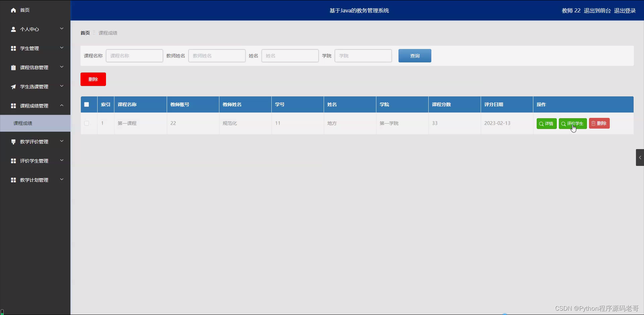The image size is (644, 315).
Task: Select 课程成绩 in the sidebar
Action: tap(23, 123)
